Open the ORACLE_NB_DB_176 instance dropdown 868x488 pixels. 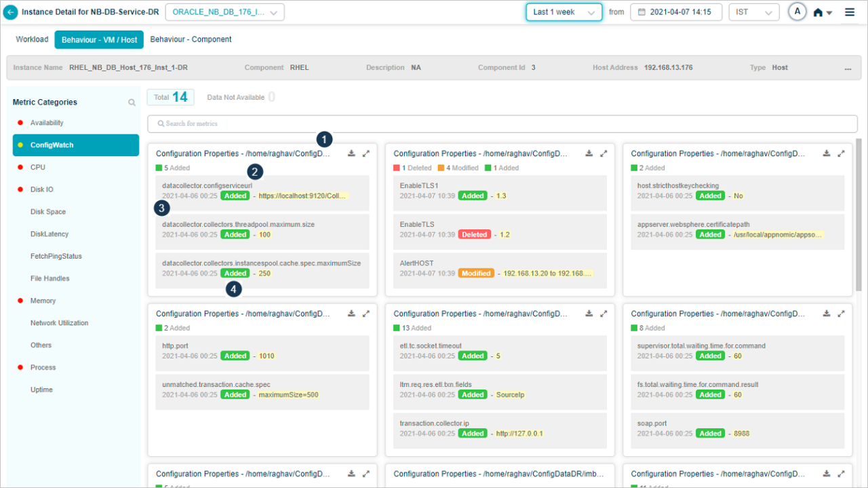pyautogui.click(x=224, y=12)
